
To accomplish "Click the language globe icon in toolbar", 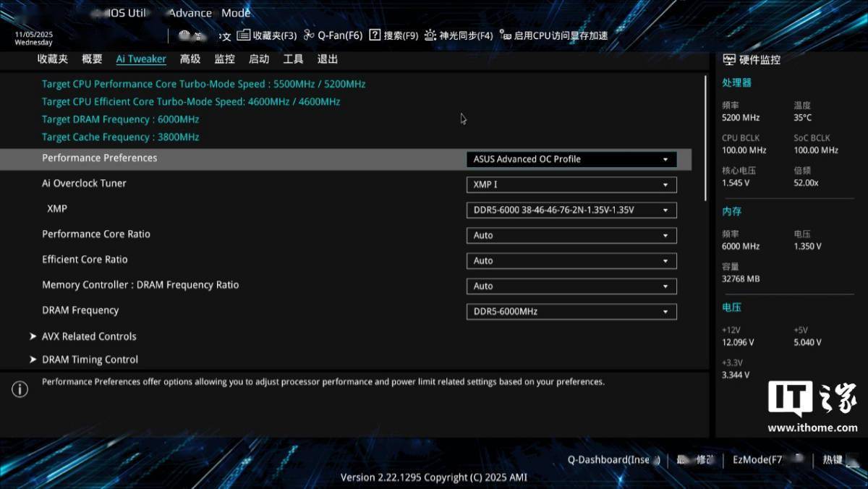I will click(x=185, y=35).
